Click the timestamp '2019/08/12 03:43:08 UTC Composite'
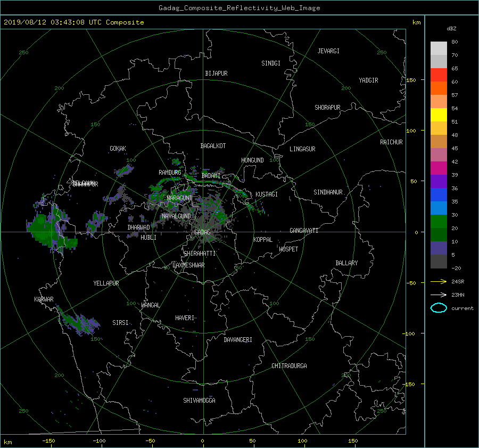The width and height of the screenshot is (479, 448). tap(73, 22)
